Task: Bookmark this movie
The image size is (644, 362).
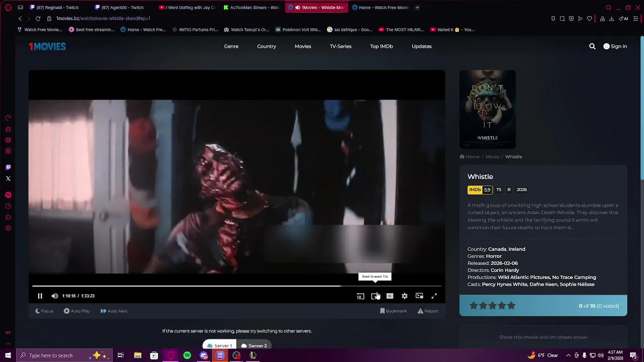Action: 393,311
